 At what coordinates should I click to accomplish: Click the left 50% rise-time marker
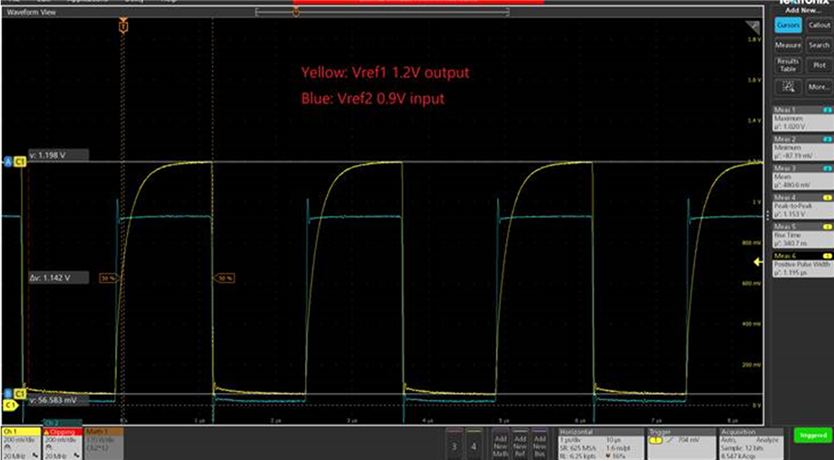coord(108,278)
